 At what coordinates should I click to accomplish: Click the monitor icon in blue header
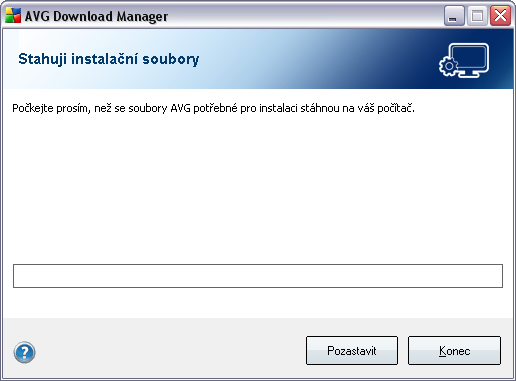469,60
